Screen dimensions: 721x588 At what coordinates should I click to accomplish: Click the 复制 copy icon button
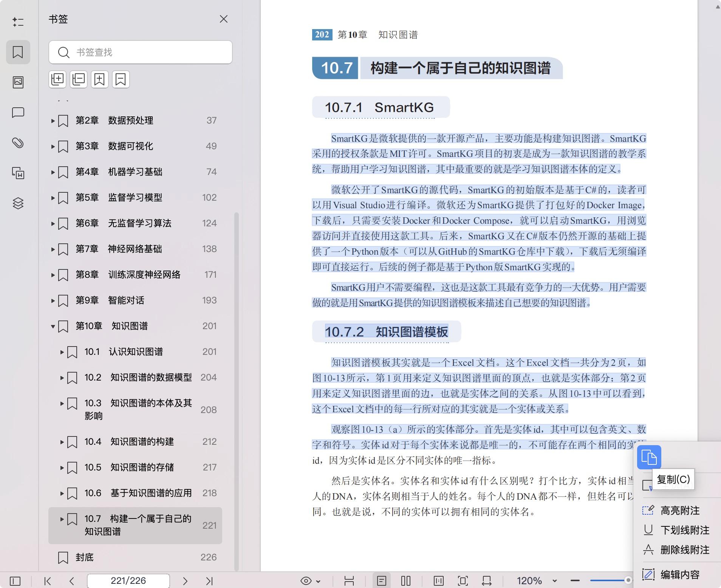(649, 457)
